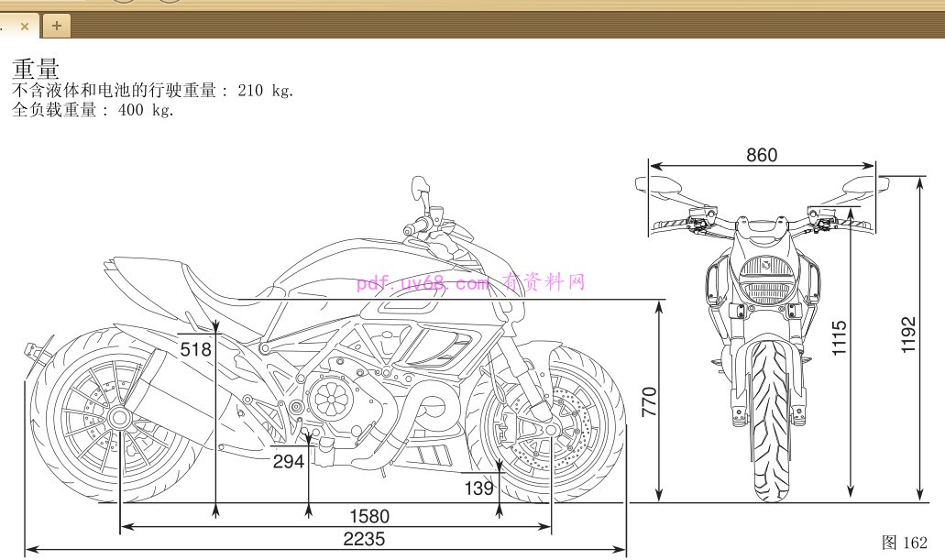Click the 1115 vertical dimension label

click(840, 338)
